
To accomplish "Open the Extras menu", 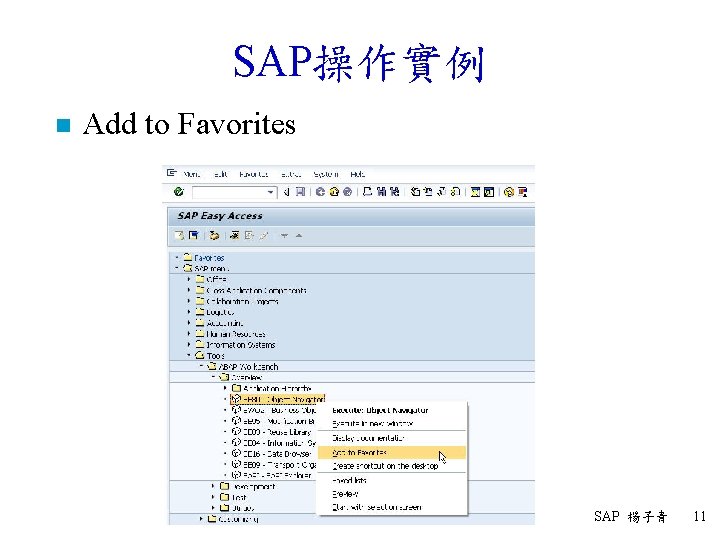I will [x=291, y=174].
